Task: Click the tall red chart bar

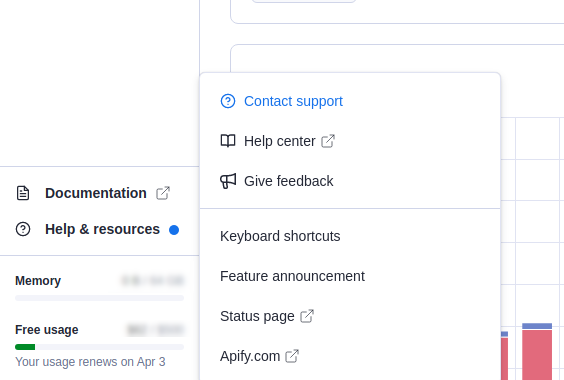Action: click(537, 354)
